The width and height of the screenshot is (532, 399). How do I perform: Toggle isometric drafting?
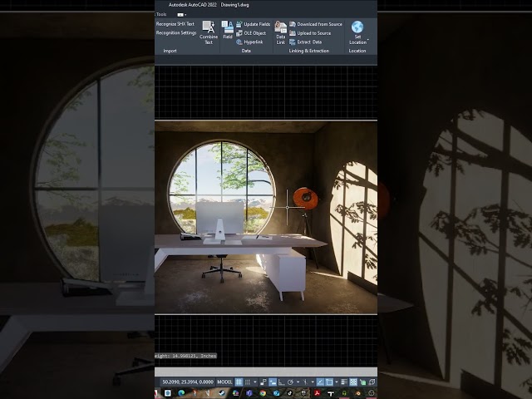[305, 382]
